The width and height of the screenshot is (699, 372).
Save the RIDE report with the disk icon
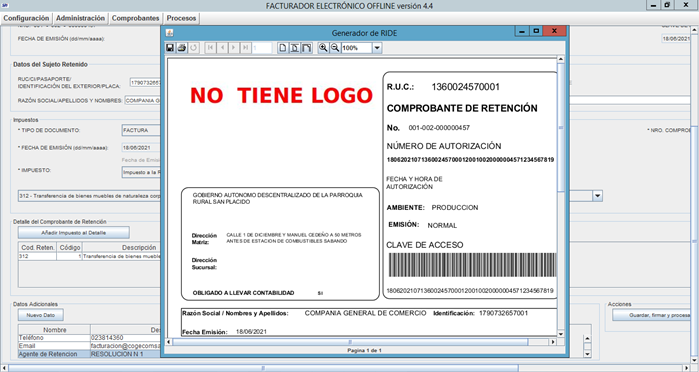tap(170, 48)
